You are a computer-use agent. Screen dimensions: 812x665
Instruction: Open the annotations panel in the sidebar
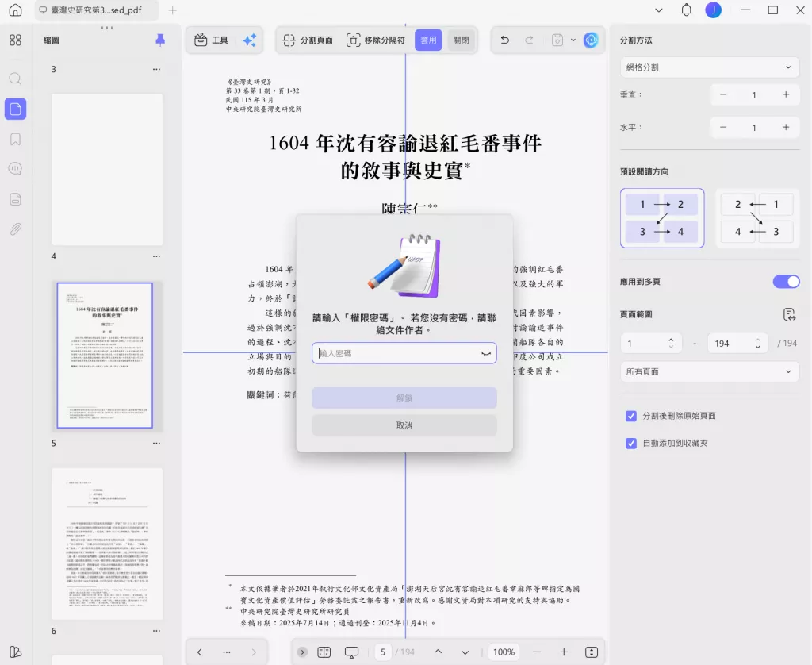click(15, 168)
